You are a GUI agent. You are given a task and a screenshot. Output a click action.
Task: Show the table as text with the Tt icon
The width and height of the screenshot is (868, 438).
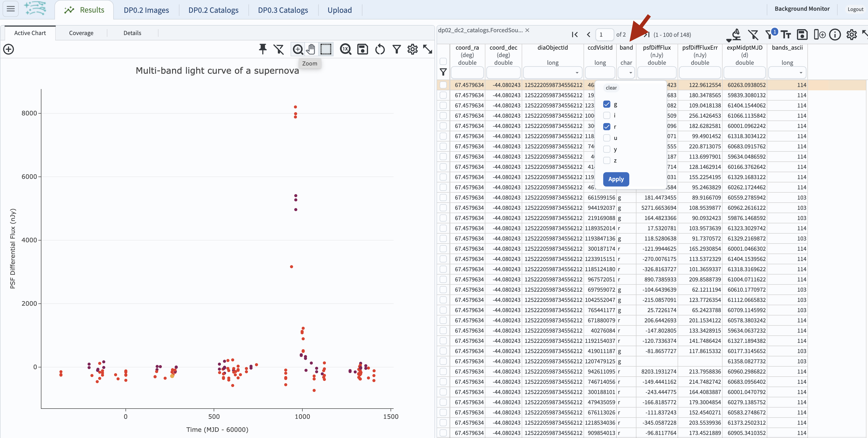coord(786,34)
